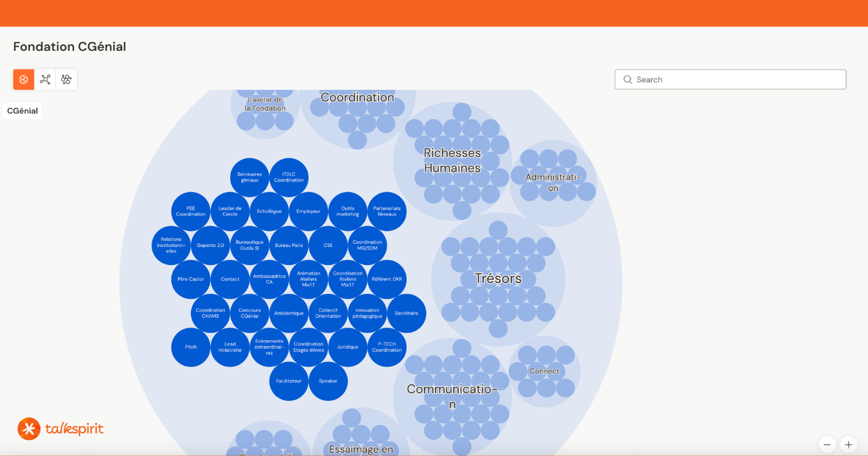Select the circle view icon
Viewport: 868px width, 456px height.
click(x=24, y=80)
